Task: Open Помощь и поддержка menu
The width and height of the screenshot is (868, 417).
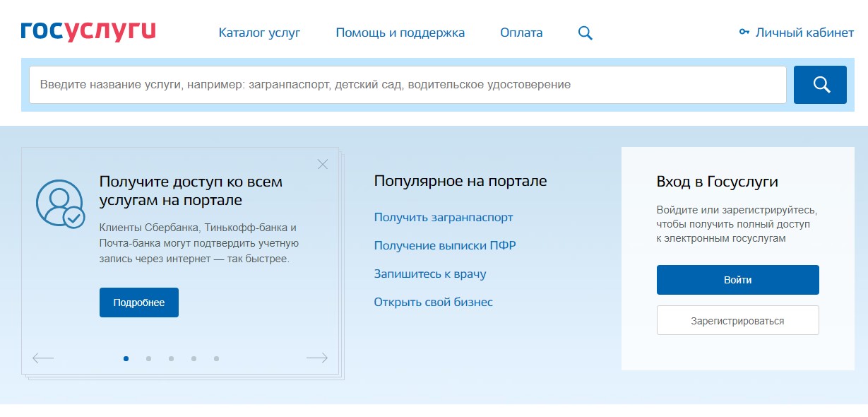Action: tap(400, 33)
